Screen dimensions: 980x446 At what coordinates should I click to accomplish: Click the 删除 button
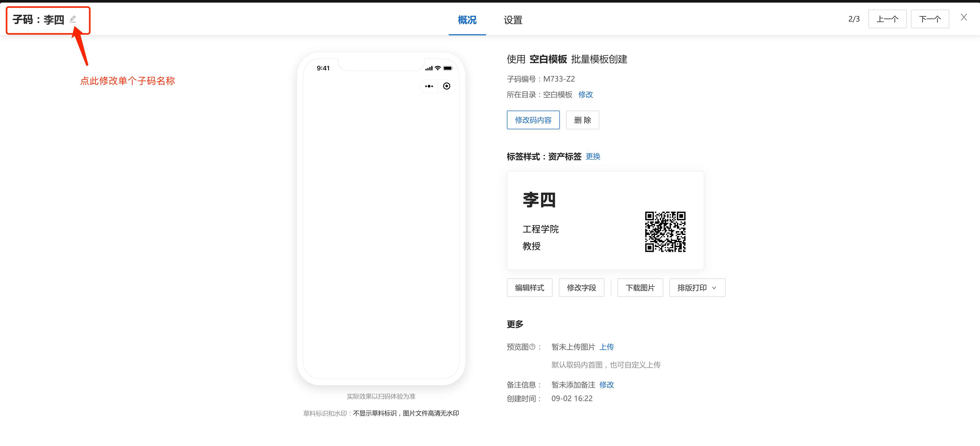tap(582, 120)
